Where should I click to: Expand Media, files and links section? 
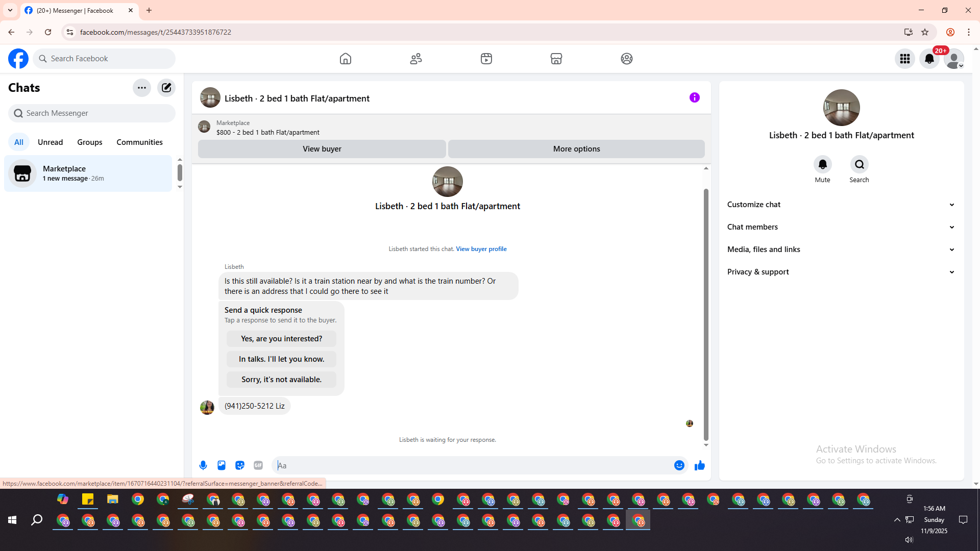pos(841,249)
